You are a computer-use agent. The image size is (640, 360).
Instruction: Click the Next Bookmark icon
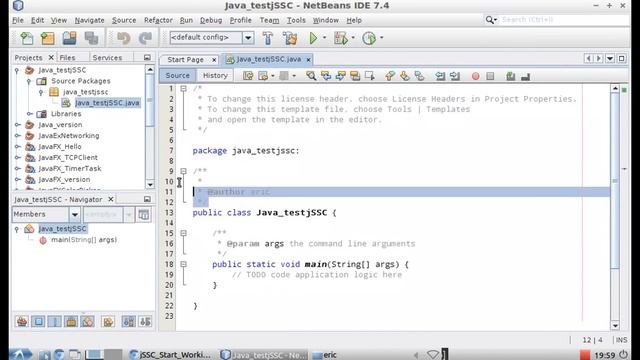tap(404, 76)
